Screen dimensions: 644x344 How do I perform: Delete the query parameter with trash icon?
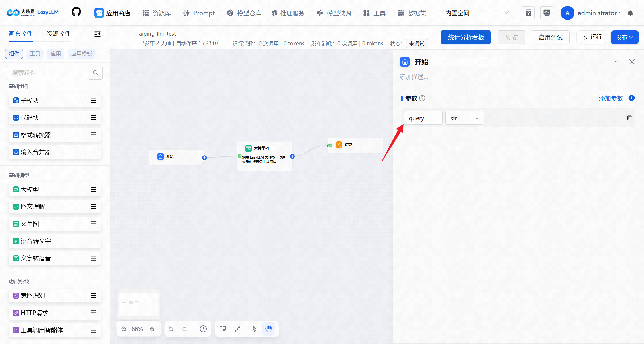click(629, 118)
